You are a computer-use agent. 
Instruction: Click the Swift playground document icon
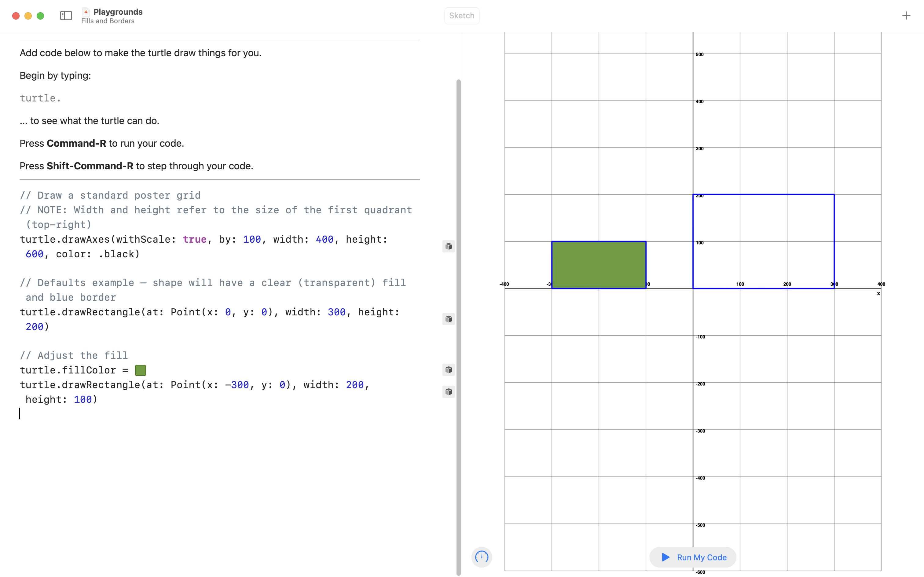point(86,11)
